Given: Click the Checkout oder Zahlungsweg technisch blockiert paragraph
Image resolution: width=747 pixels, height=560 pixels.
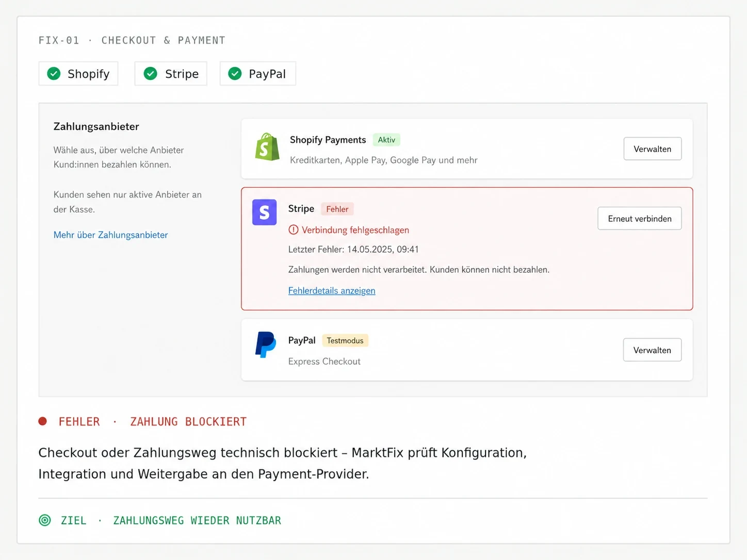Looking at the screenshot, I should click(x=283, y=463).
